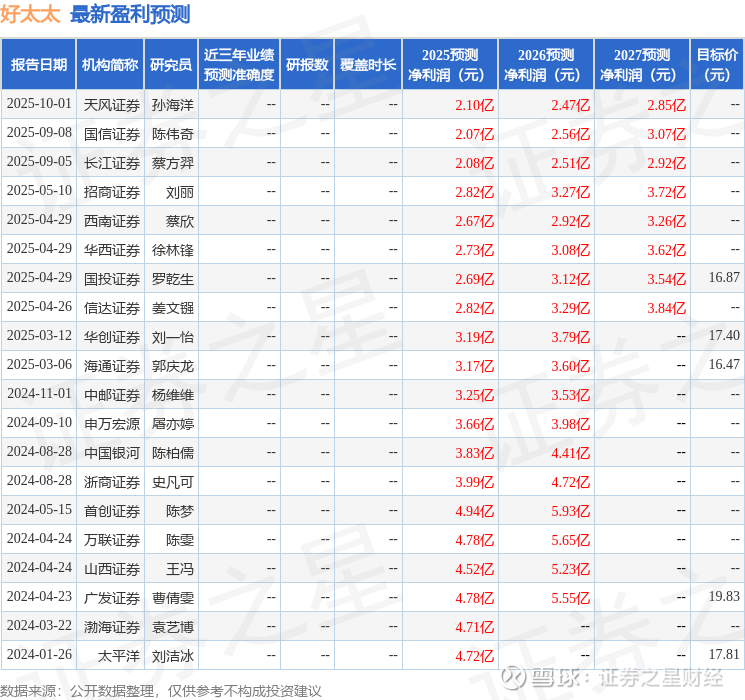Click the target price 16.87

coord(724,278)
